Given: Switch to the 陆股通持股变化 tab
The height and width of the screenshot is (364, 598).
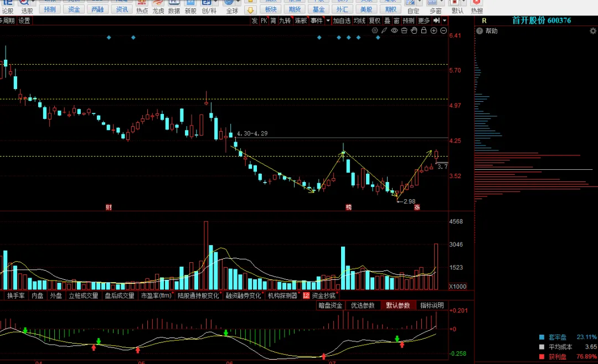Looking at the screenshot, I should click(198, 295).
